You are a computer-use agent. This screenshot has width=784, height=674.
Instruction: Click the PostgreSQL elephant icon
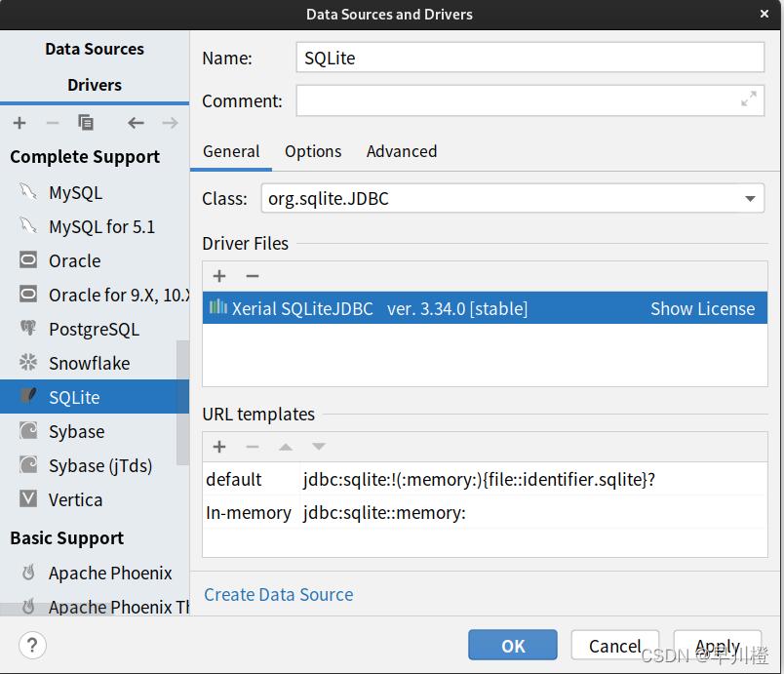tap(28, 329)
